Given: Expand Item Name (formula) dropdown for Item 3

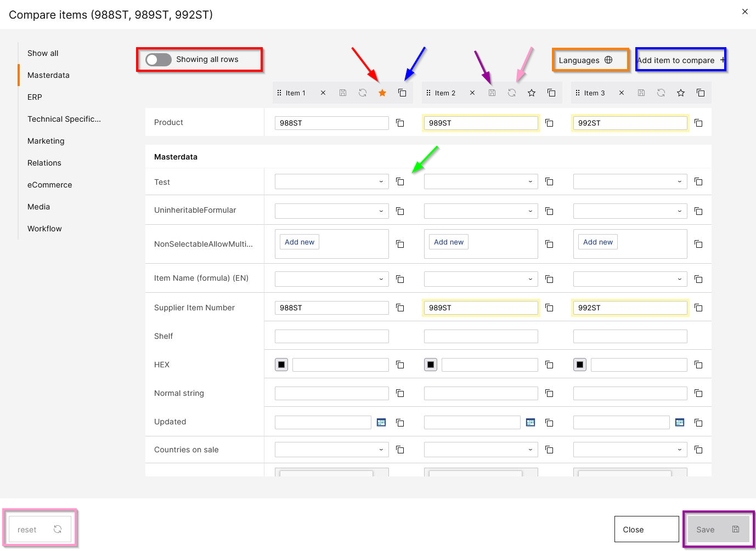Looking at the screenshot, I should click(x=630, y=279).
